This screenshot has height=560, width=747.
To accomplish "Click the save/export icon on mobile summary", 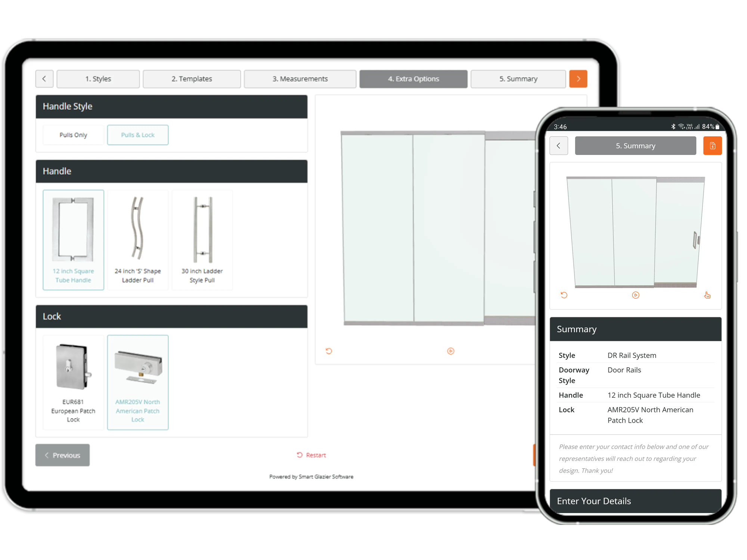I will point(712,145).
